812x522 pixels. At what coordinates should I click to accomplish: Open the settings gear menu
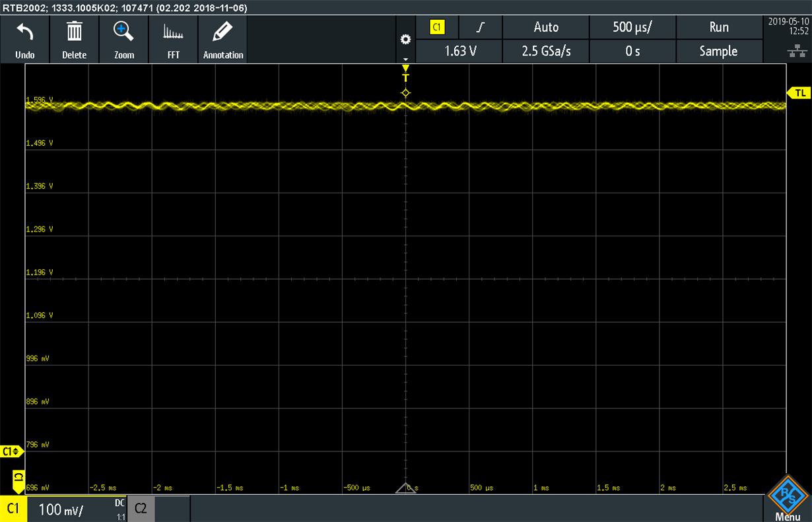[x=406, y=40]
